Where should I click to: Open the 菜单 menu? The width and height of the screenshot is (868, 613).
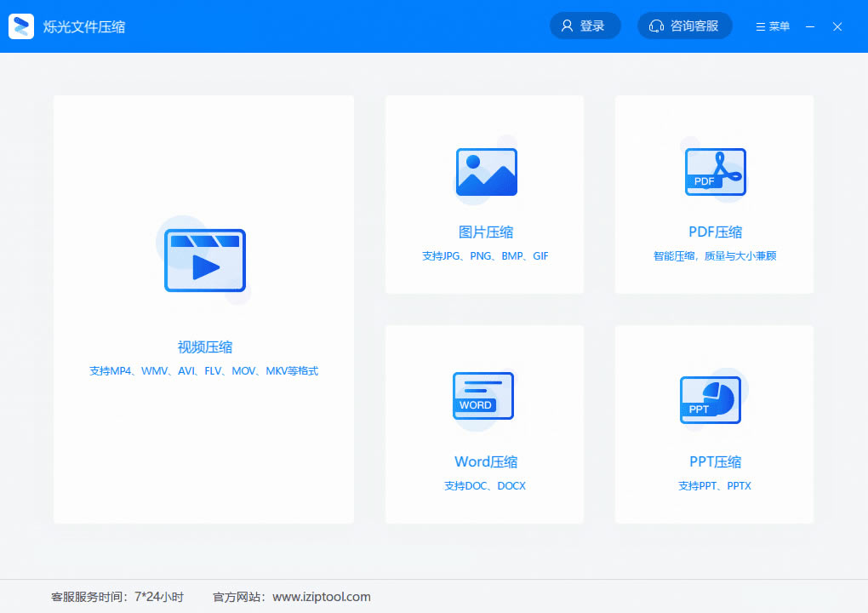[x=771, y=26]
